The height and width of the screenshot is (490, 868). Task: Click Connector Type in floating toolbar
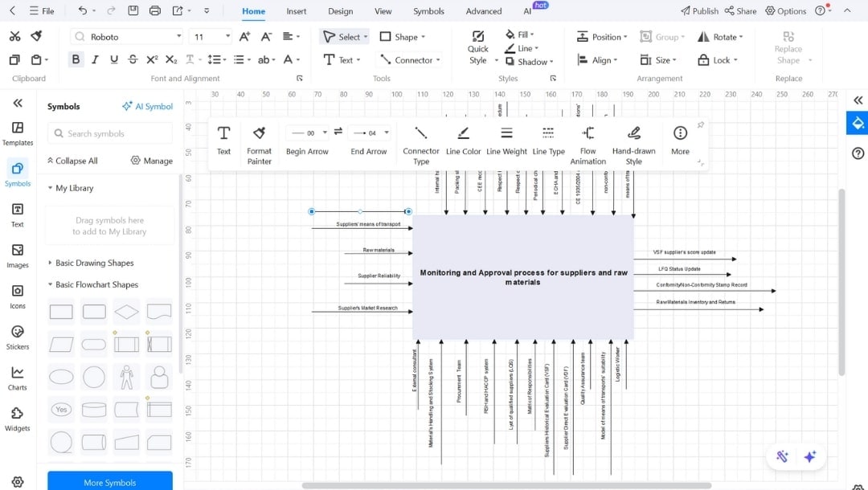tap(420, 145)
